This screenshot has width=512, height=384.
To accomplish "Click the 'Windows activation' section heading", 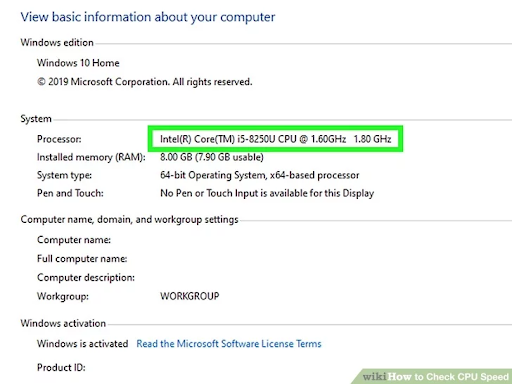I will 63,323.
